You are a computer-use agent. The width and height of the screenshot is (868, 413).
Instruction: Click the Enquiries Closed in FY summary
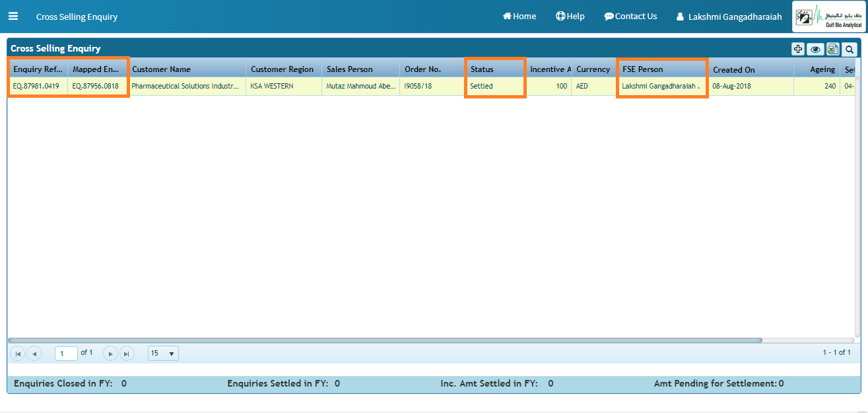point(70,383)
